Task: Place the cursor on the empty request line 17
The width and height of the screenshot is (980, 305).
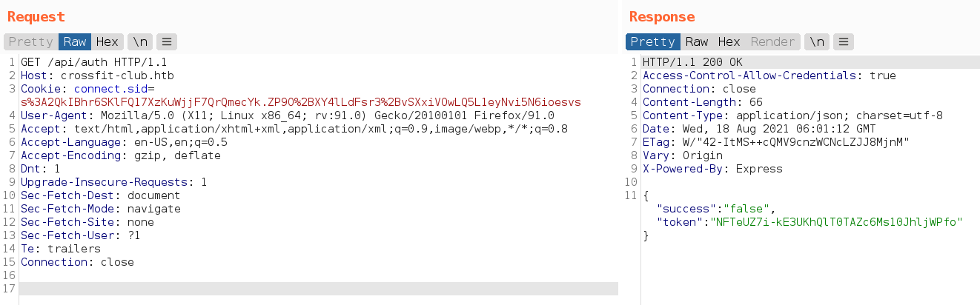Action: (x=297, y=289)
